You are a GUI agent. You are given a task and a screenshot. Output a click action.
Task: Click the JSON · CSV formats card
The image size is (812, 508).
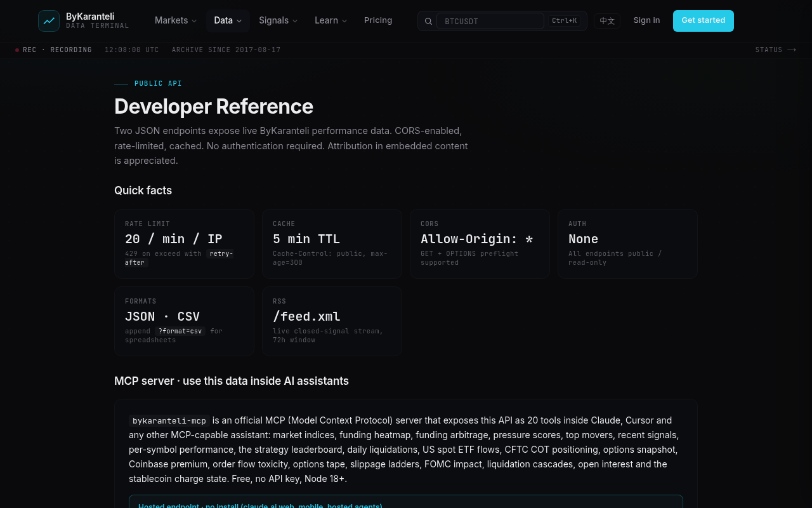click(x=184, y=321)
